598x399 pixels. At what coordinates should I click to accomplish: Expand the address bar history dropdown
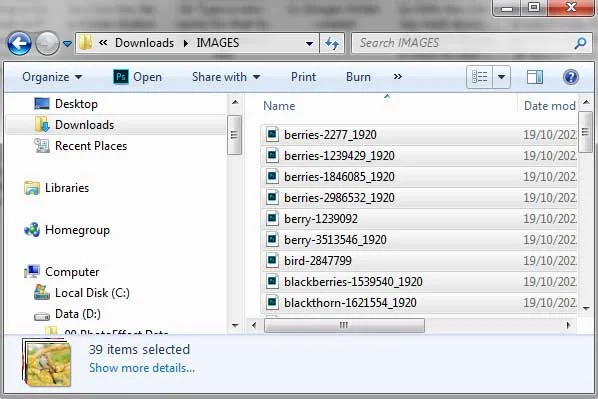click(x=310, y=43)
